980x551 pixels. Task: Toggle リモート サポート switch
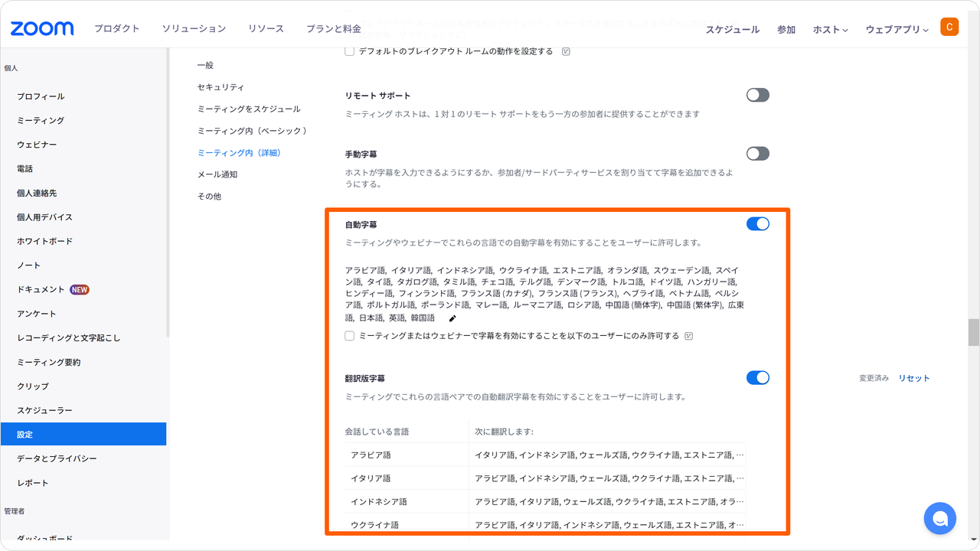click(758, 95)
